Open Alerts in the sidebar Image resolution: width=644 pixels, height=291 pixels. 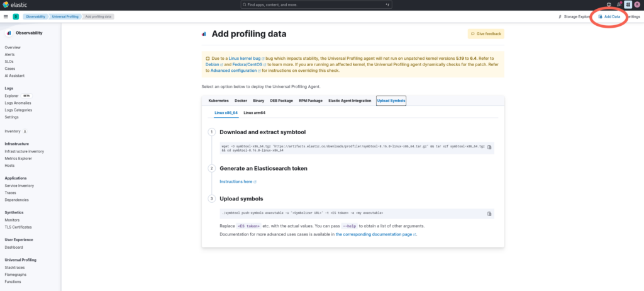9,54
